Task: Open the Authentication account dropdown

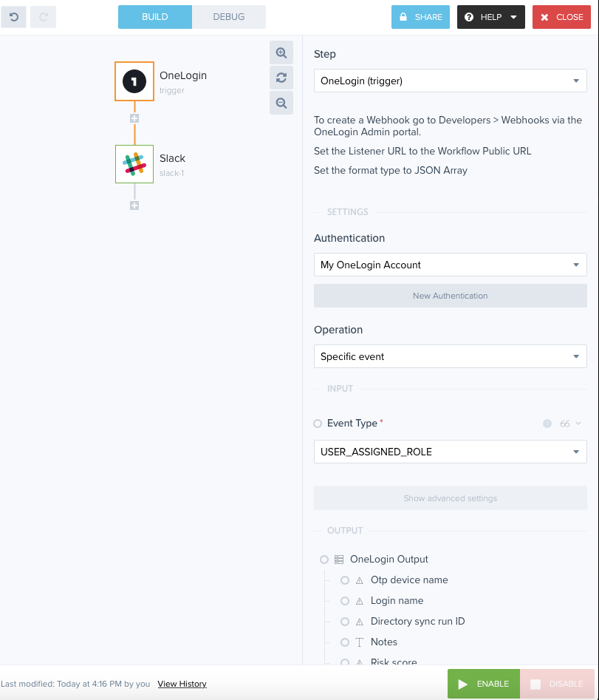Action: tap(450, 265)
